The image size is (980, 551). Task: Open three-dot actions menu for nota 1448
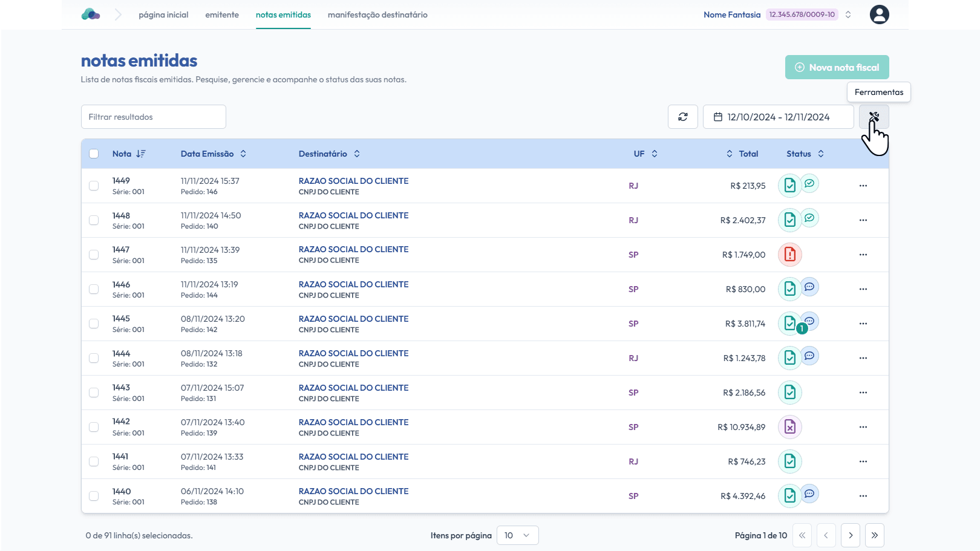tap(863, 220)
